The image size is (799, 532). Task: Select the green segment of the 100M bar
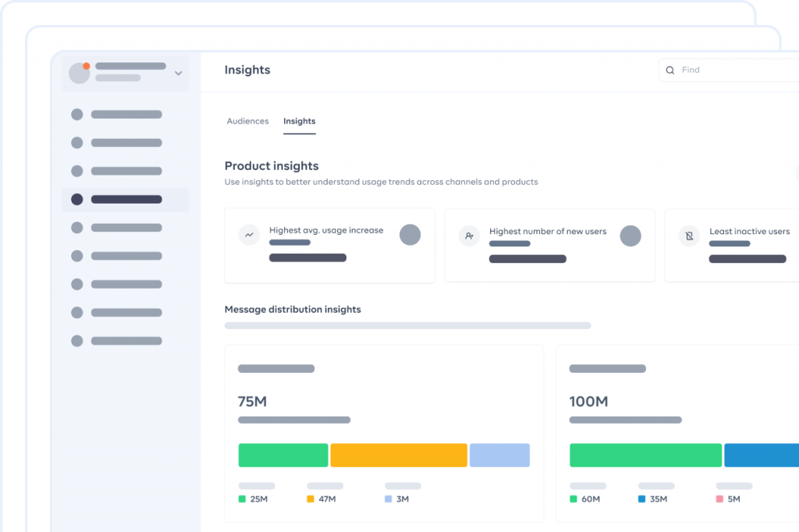645,455
